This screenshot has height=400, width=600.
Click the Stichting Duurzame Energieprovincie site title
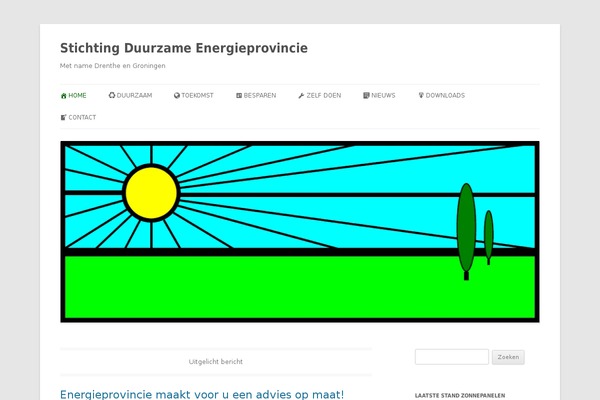point(184,48)
